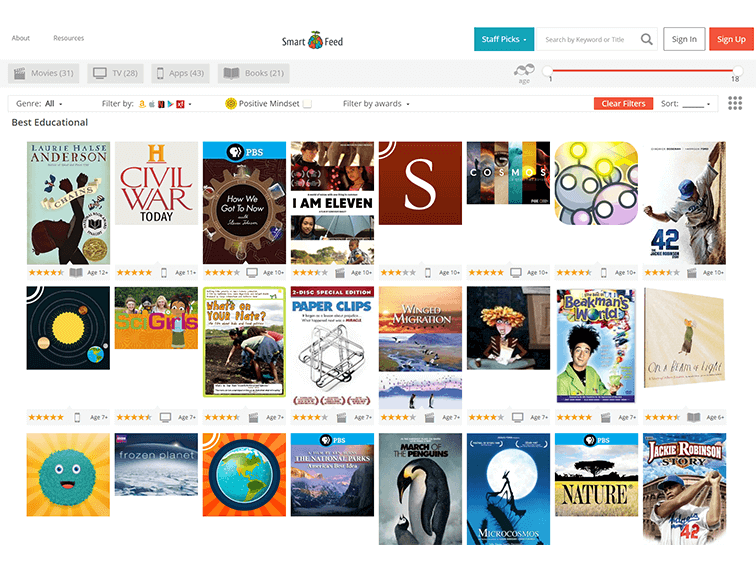Image resolution: width=756 pixels, height=567 pixels.
Task: Open the SciGirls thumbnail
Action: (156, 318)
